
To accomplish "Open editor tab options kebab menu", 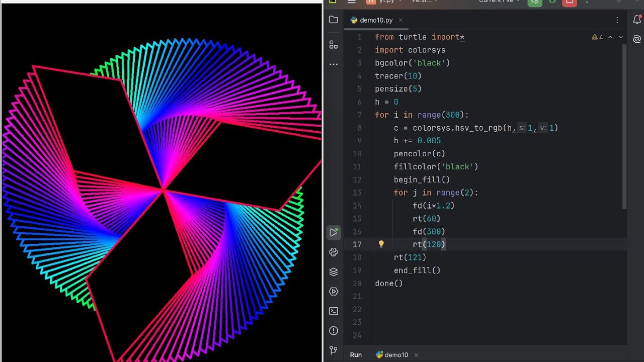I will point(617,20).
